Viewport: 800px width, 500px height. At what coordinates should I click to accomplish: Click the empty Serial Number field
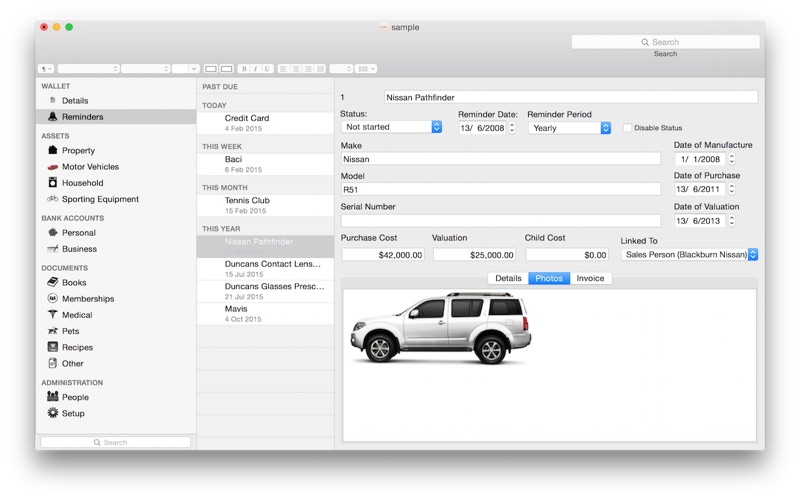(501, 221)
